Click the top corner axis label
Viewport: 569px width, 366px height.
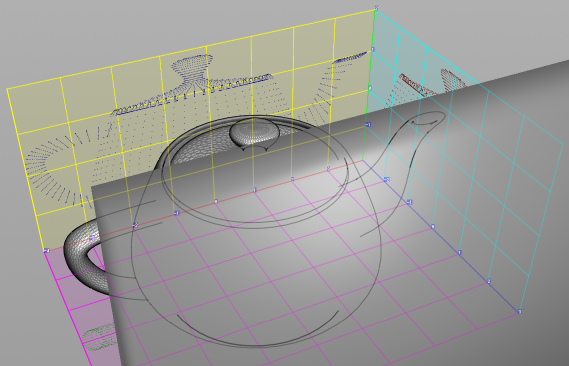click(376, 7)
